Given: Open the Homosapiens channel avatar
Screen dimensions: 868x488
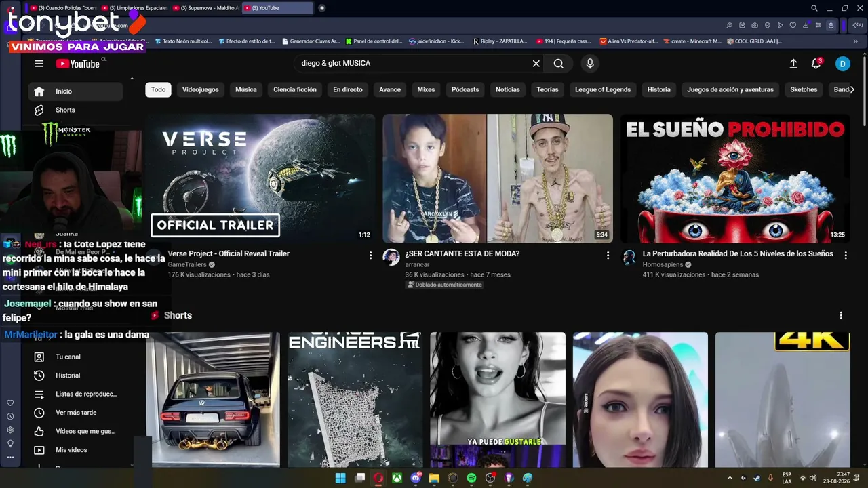Looking at the screenshot, I should point(629,258).
